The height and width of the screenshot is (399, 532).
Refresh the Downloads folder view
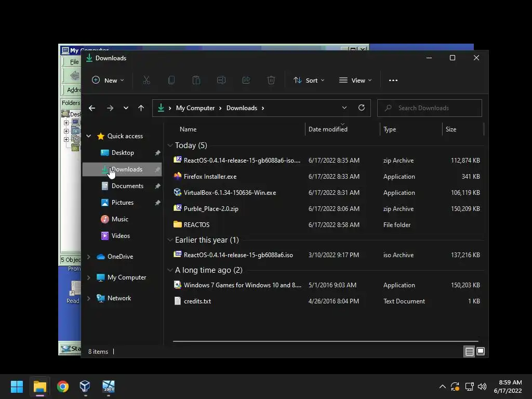point(362,108)
